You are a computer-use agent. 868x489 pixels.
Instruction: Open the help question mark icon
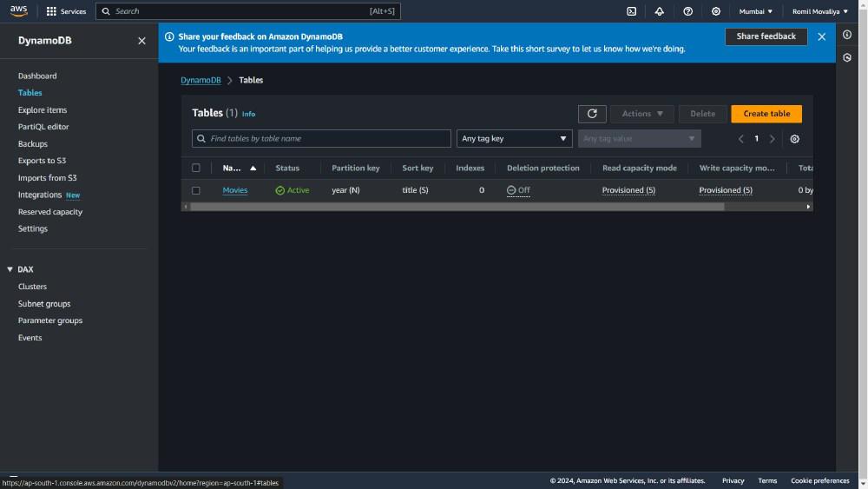click(x=687, y=11)
